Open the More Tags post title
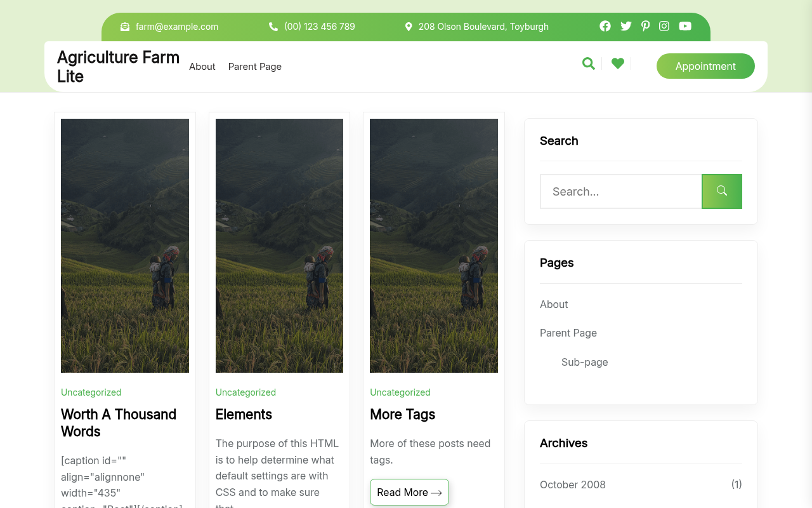The height and width of the screenshot is (508, 812). (x=403, y=415)
